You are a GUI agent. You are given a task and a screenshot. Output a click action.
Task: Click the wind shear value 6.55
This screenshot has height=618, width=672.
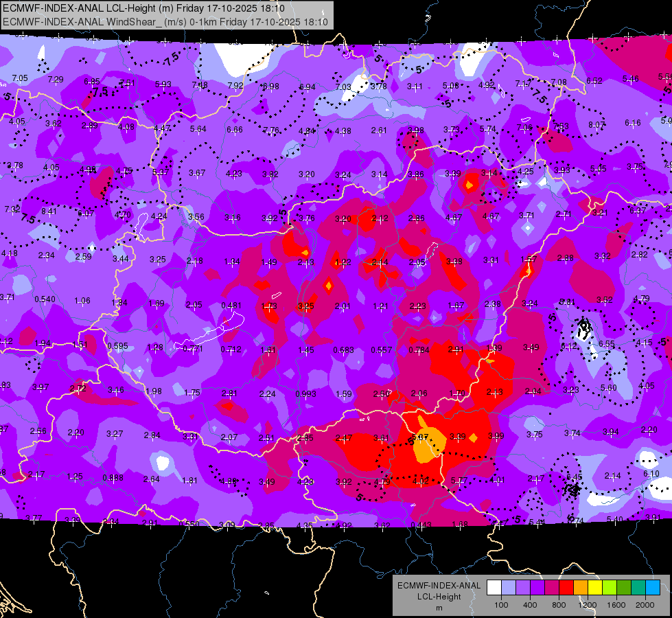coord(607,344)
